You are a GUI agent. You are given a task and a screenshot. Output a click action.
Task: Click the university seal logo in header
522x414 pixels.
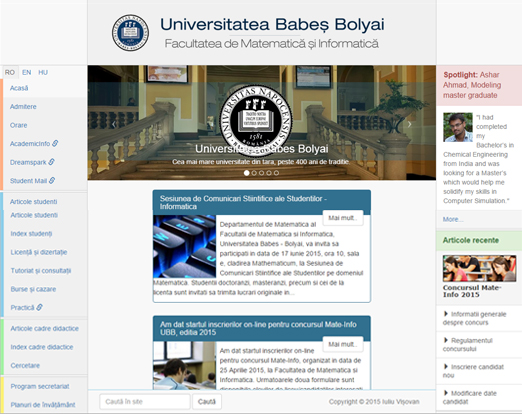pyautogui.click(x=130, y=33)
